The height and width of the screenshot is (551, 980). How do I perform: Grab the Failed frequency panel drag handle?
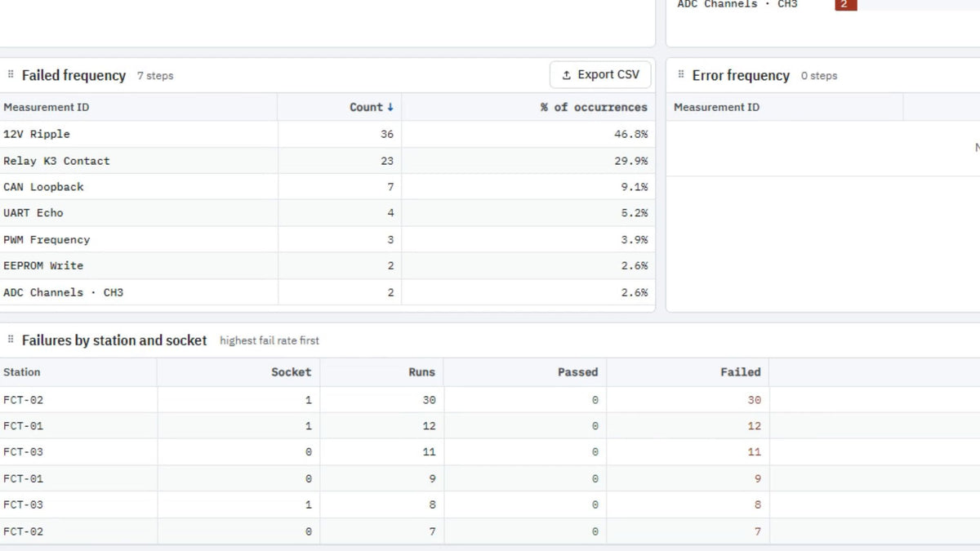(11, 75)
